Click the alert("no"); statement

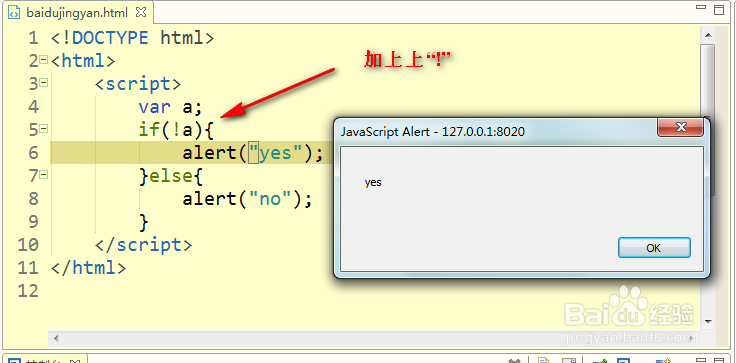247,199
